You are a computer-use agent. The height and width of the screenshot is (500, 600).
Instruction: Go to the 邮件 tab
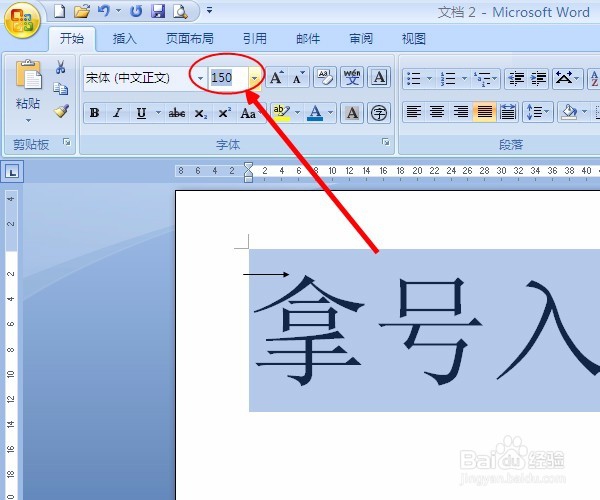tap(308, 39)
